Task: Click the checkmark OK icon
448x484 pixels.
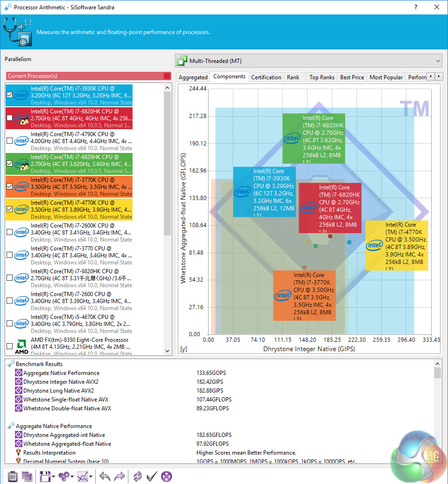Action: coord(152,476)
